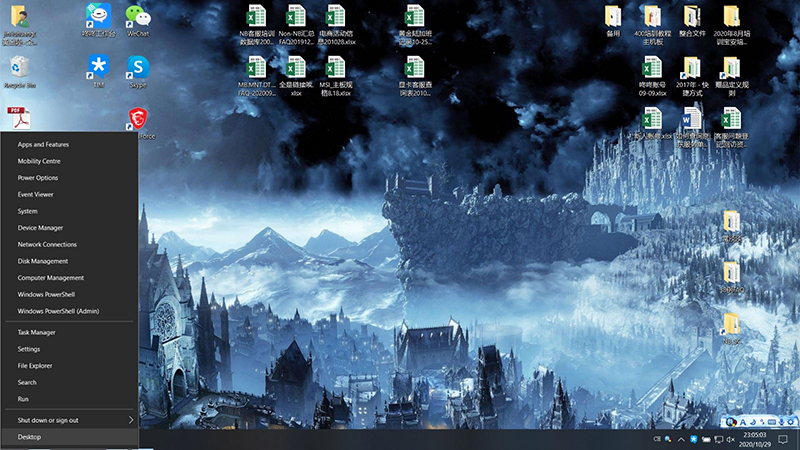The height and width of the screenshot is (450, 800).
Task: Toggle the taskbar input method indicator
Action: 657,440
